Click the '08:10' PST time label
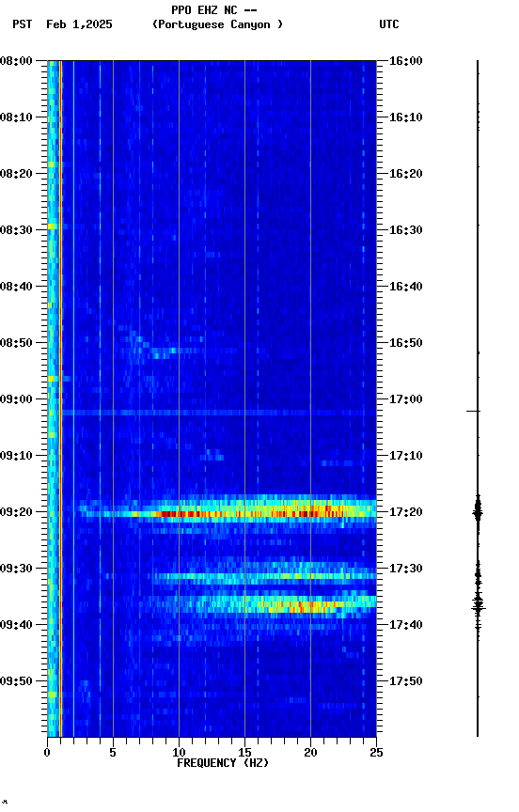The image size is (519, 812). 16,117
